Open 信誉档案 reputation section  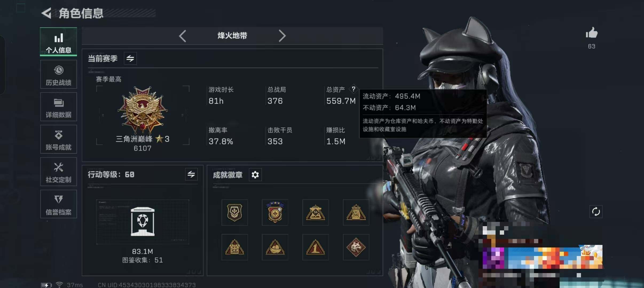58,204
